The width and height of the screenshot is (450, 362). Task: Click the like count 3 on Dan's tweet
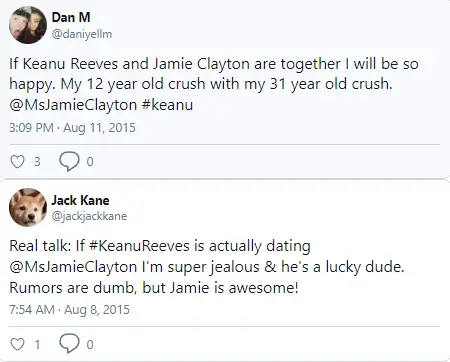(x=37, y=162)
